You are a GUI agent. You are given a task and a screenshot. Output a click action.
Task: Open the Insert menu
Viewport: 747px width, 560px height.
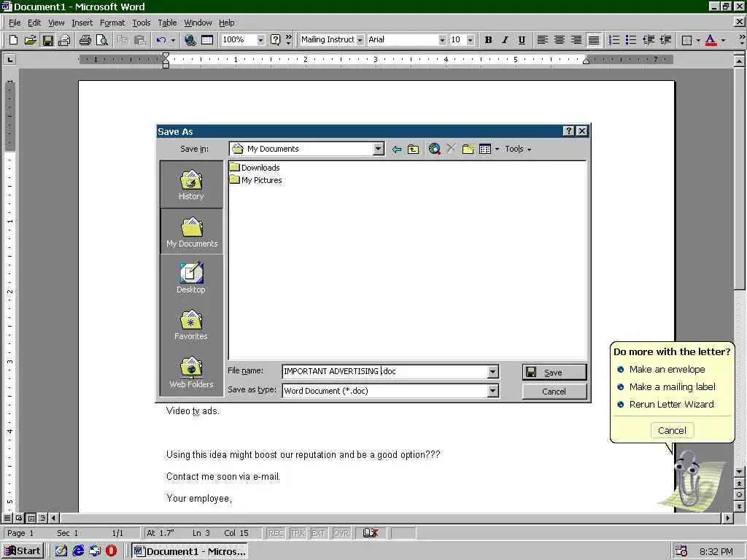click(x=82, y=23)
